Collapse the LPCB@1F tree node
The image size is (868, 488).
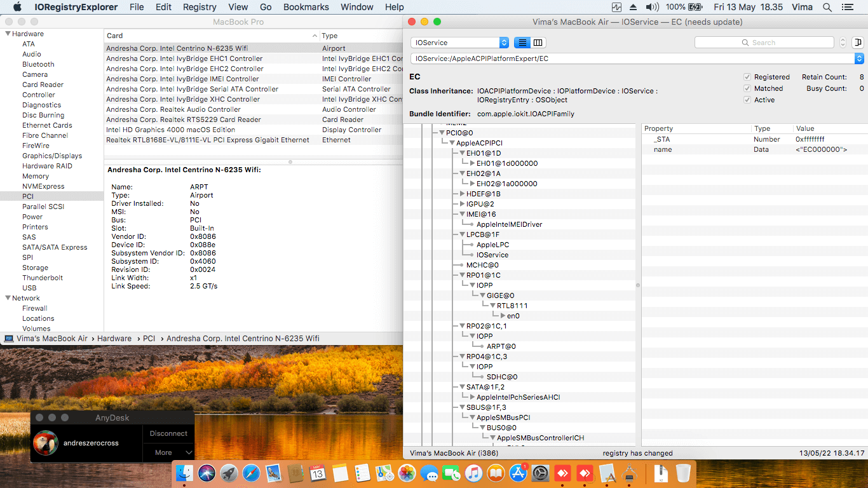coord(462,234)
